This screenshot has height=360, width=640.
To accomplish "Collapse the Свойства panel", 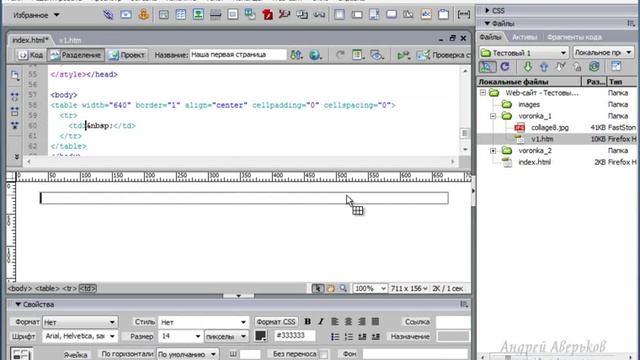I will 18,304.
